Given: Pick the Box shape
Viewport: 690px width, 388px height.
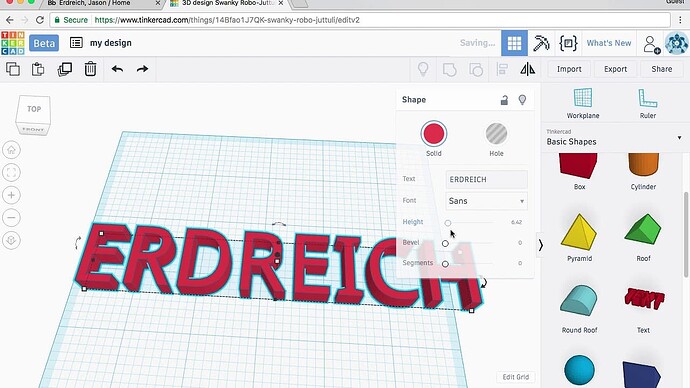Looking at the screenshot, I should [x=579, y=172].
